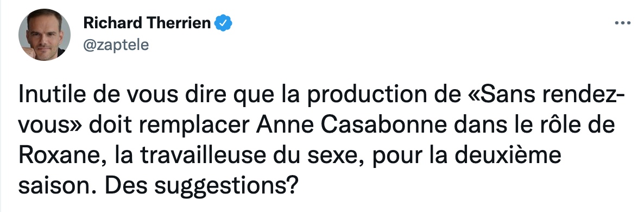Click the display name Richard Therrien
This screenshot has width=644, height=212.
pyautogui.click(x=148, y=23)
